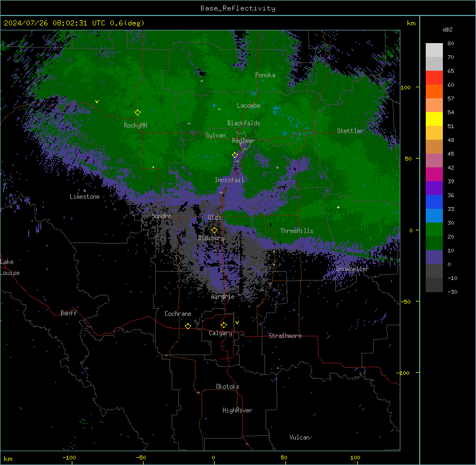Select the 80 dBZ light gray swatch

point(434,50)
